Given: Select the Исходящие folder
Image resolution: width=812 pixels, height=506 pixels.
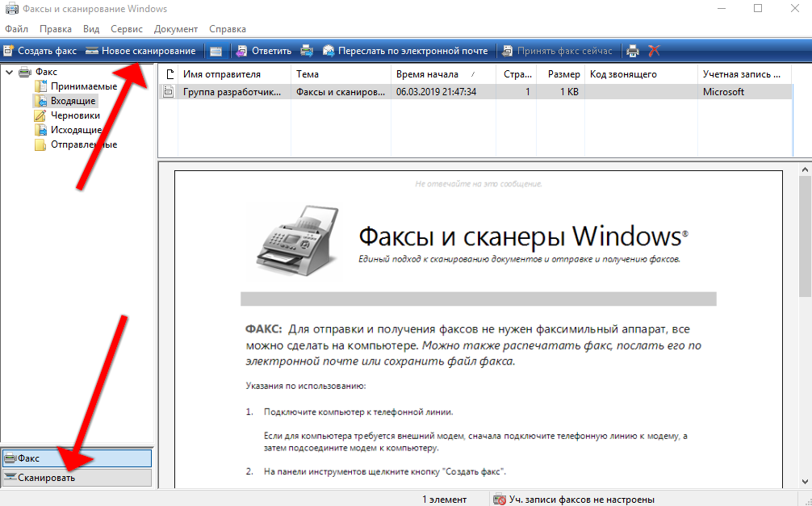Looking at the screenshot, I should [x=76, y=130].
